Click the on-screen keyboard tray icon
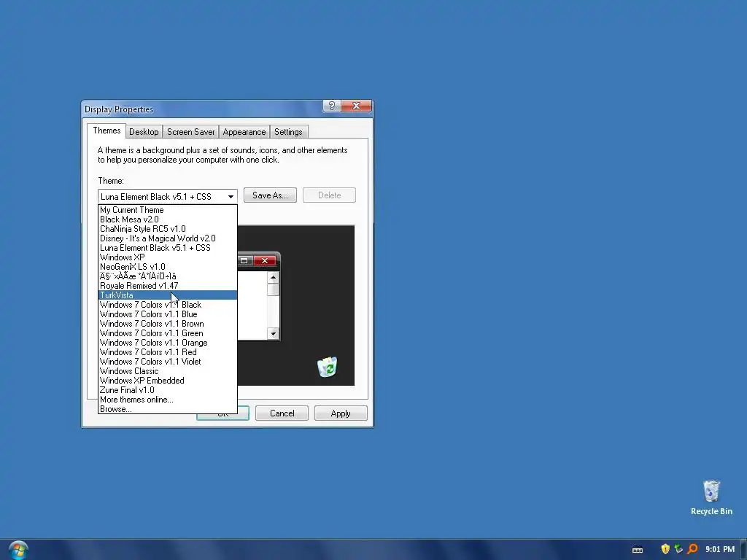Viewport: 747px width, 560px height. pyautogui.click(x=638, y=550)
